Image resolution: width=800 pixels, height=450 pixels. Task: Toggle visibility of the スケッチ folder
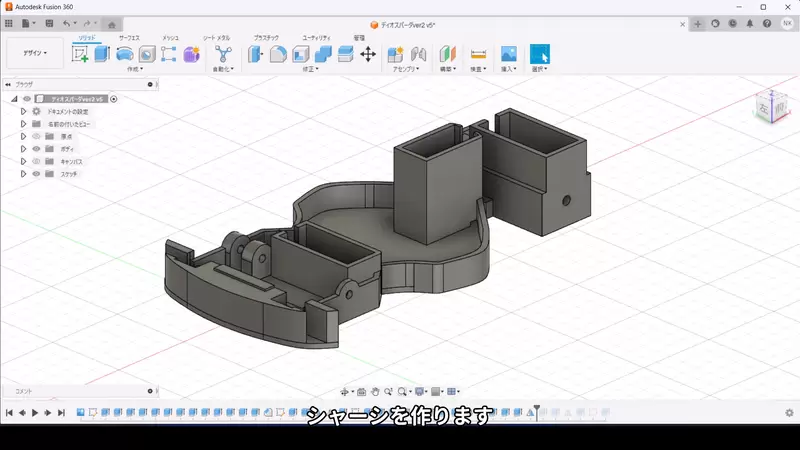(36, 174)
